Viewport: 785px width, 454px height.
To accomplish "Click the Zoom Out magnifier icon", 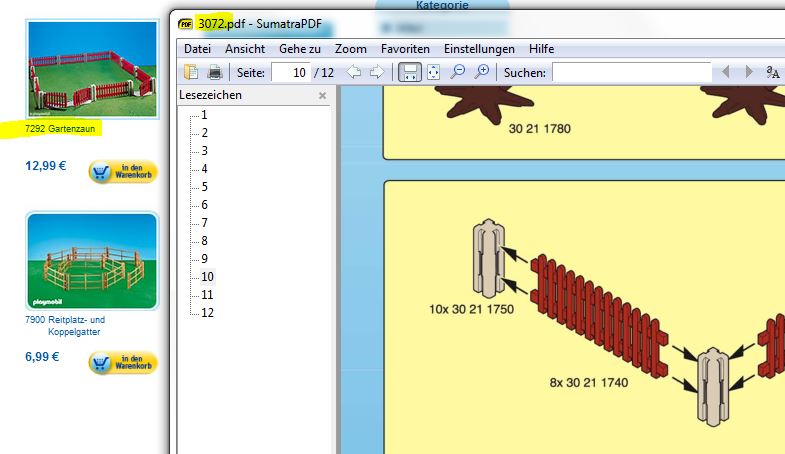I will [458, 72].
